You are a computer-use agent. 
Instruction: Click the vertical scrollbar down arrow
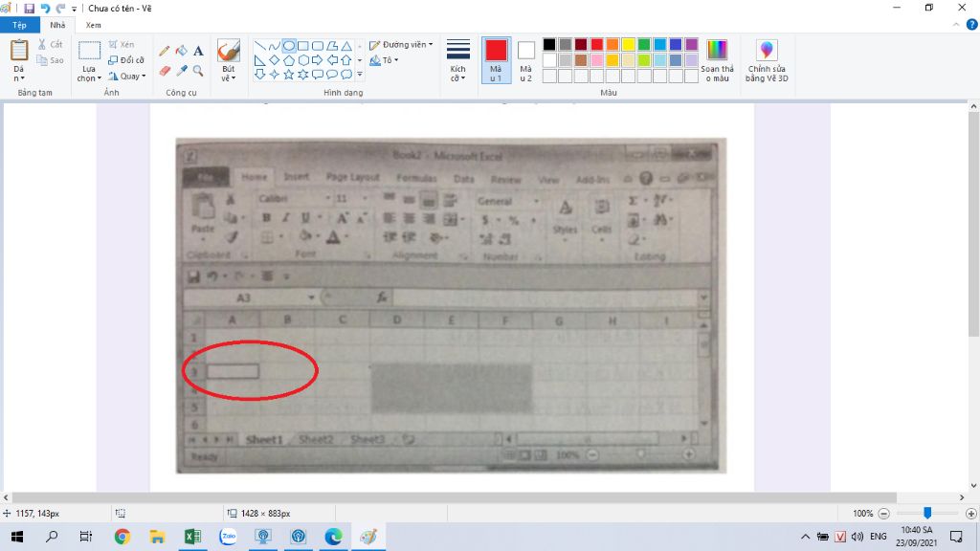click(x=973, y=485)
